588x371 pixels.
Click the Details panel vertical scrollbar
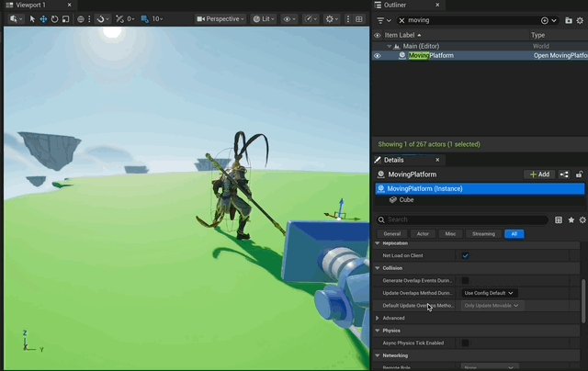click(583, 301)
